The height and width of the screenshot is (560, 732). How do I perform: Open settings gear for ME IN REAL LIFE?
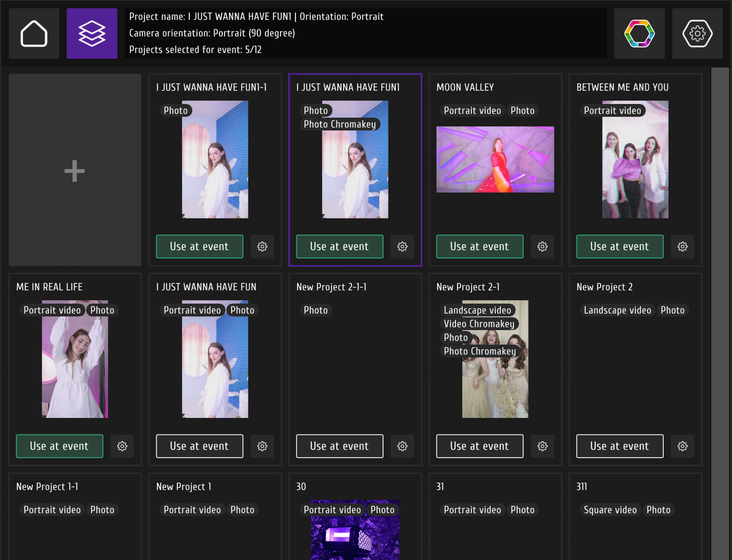[122, 446]
